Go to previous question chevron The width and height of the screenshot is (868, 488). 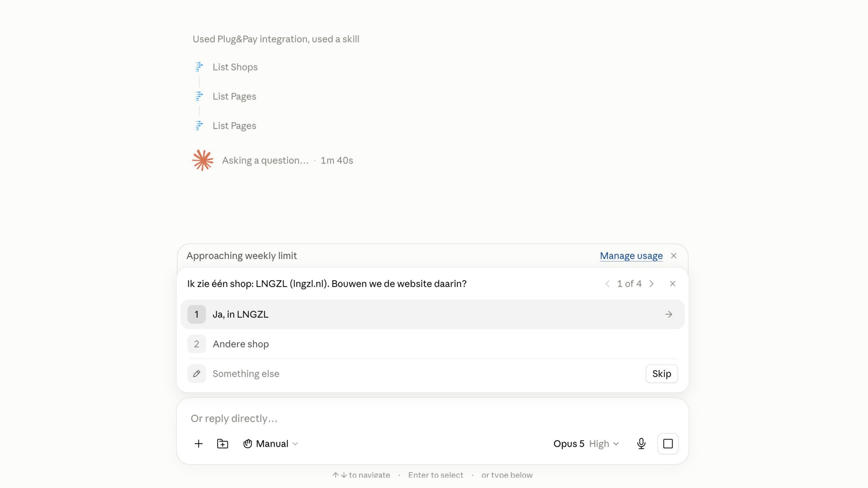[607, 284]
